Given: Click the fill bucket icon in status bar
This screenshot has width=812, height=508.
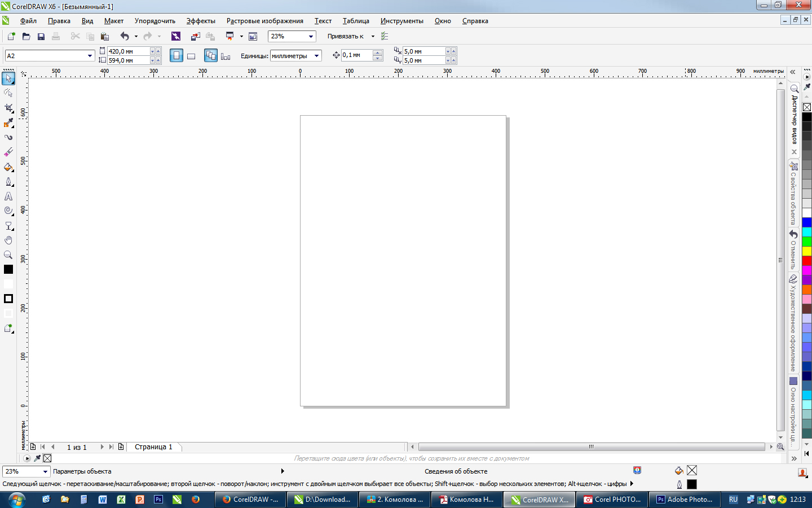Looking at the screenshot, I should pos(679,471).
